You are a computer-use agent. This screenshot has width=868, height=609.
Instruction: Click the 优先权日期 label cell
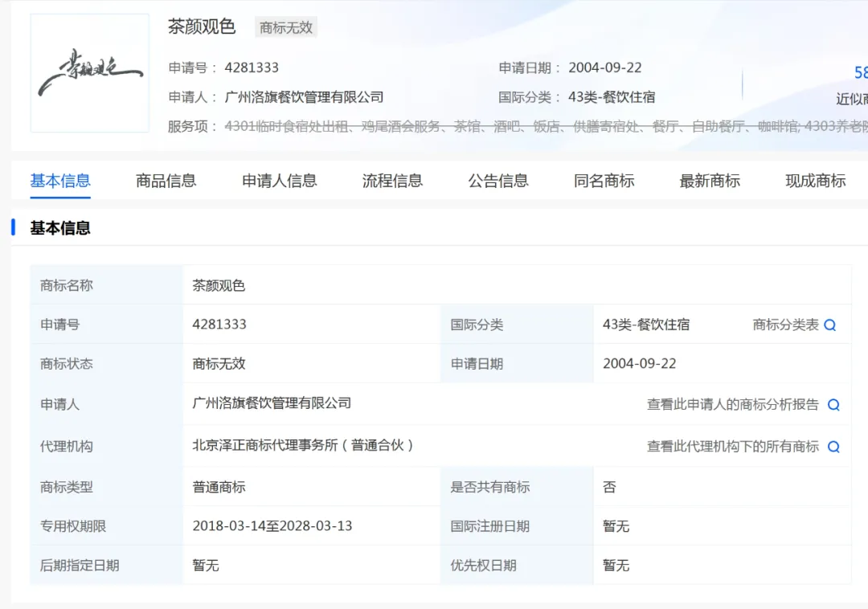tap(517, 566)
